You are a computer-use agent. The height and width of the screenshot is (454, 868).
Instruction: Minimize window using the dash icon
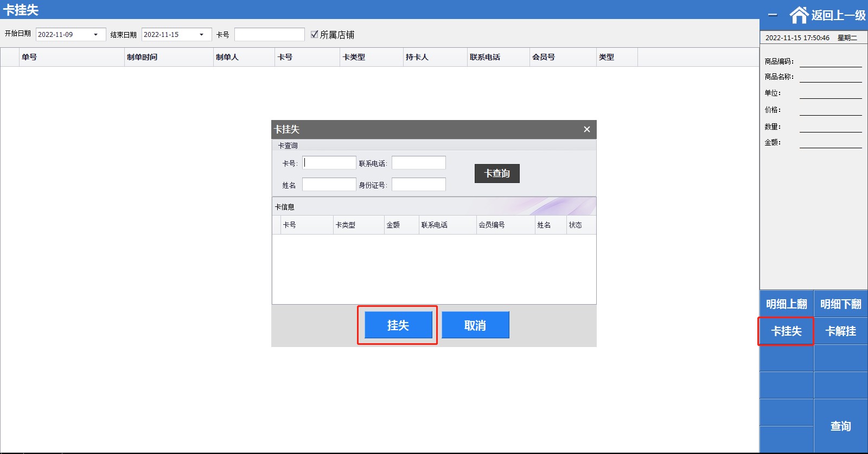pyautogui.click(x=773, y=15)
